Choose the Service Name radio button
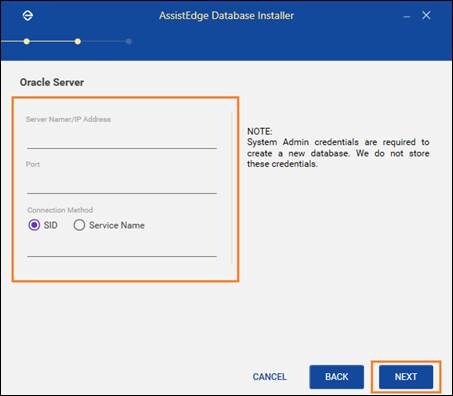Screen dimensions: 453x396 pyautogui.click(x=79, y=225)
